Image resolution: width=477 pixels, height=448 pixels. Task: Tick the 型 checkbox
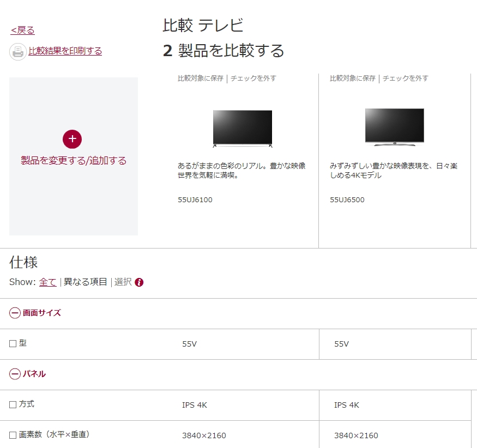tap(13, 344)
